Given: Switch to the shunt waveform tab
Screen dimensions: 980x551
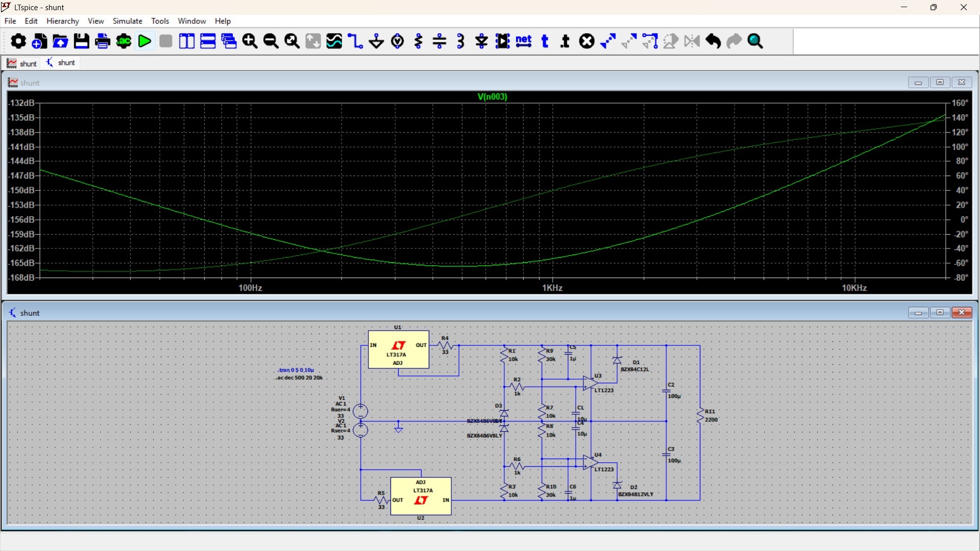Looking at the screenshot, I should coord(22,63).
